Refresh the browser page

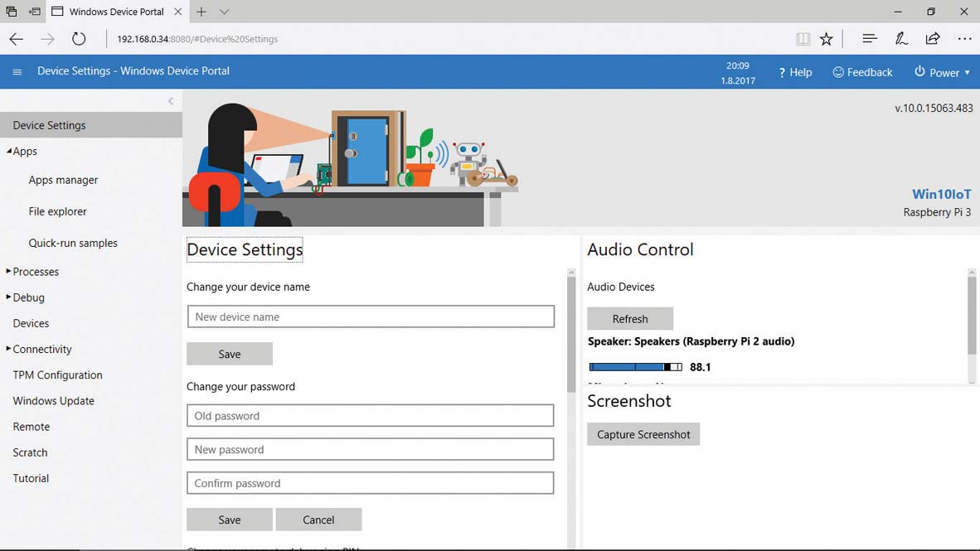coord(79,39)
